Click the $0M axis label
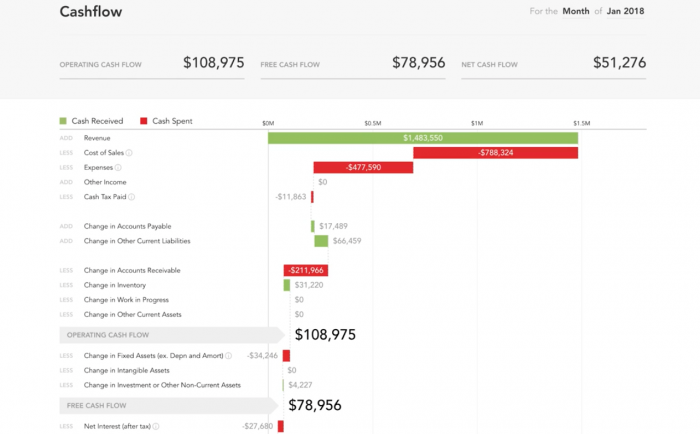Image resolution: width=700 pixels, height=434 pixels. [268, 123]
